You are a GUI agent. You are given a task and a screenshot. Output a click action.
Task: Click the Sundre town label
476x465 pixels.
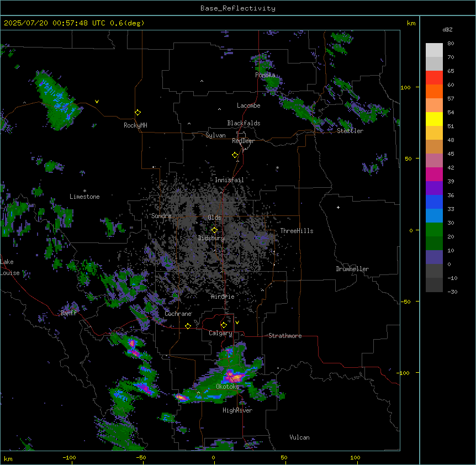pyautogui.click(x=161, y=216)
